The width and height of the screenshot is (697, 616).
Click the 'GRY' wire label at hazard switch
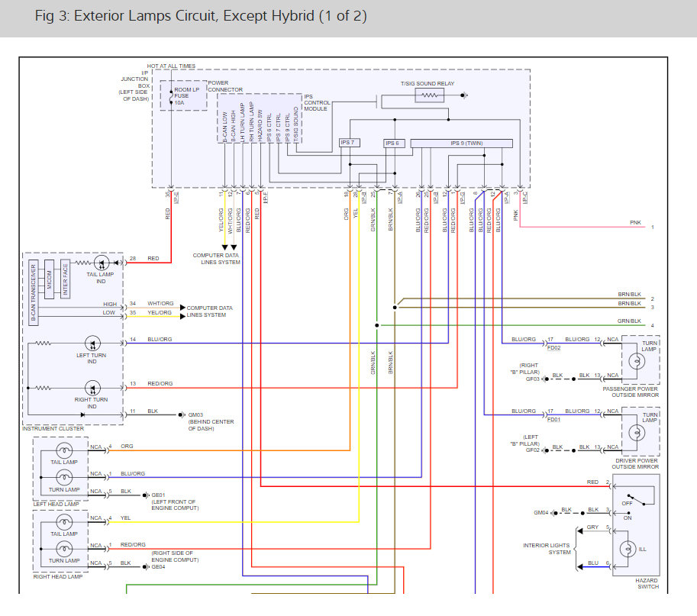point(592,527)
